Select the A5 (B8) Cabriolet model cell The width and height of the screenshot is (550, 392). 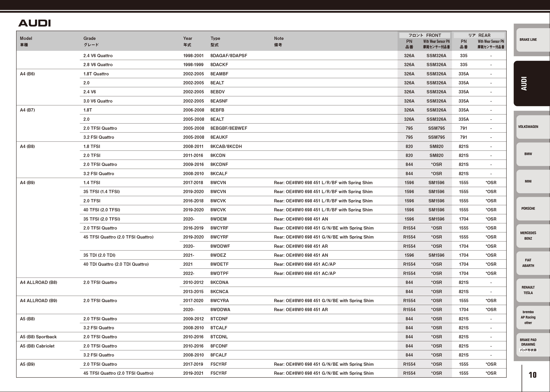point(37,346)
